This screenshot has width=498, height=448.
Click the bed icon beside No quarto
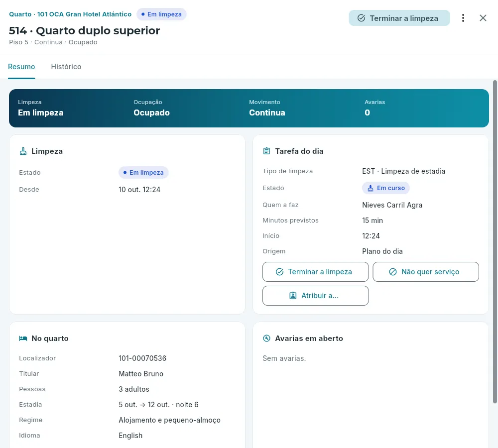(23, 338)
